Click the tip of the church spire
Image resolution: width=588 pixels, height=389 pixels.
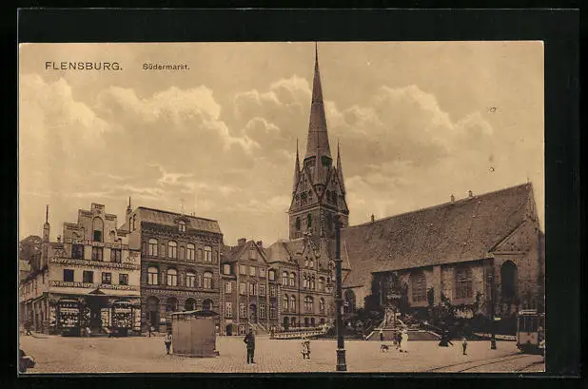click(x=317, y=48)
